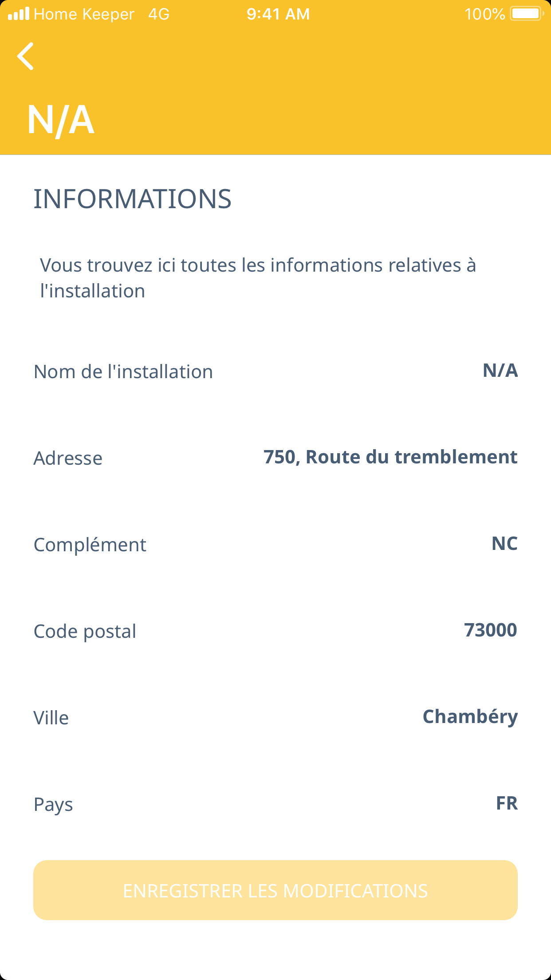Tap the INFORMATIONS section heading
This screenshot has height=980, width=551.
click(x=133, y=199)
